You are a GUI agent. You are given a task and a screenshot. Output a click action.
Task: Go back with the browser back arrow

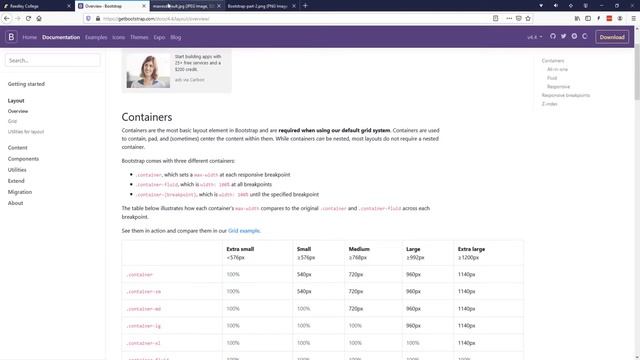tap(7, 18)
